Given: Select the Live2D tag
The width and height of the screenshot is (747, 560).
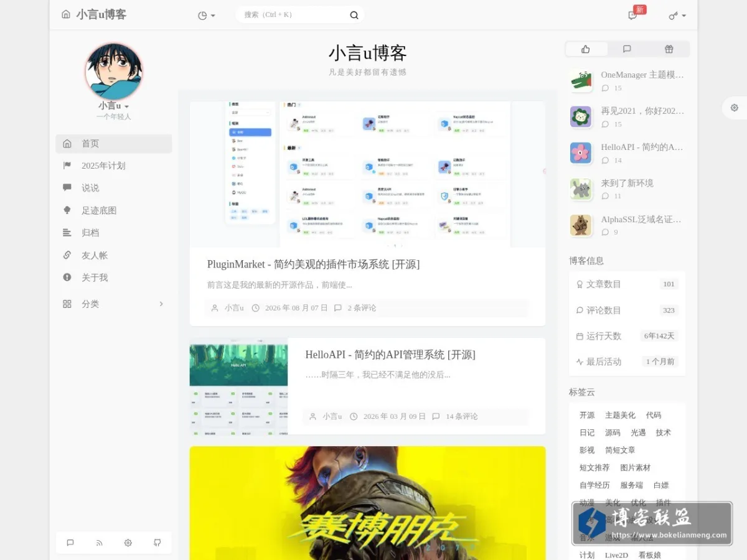Looking at the screenshot, I should coord(616,555).
